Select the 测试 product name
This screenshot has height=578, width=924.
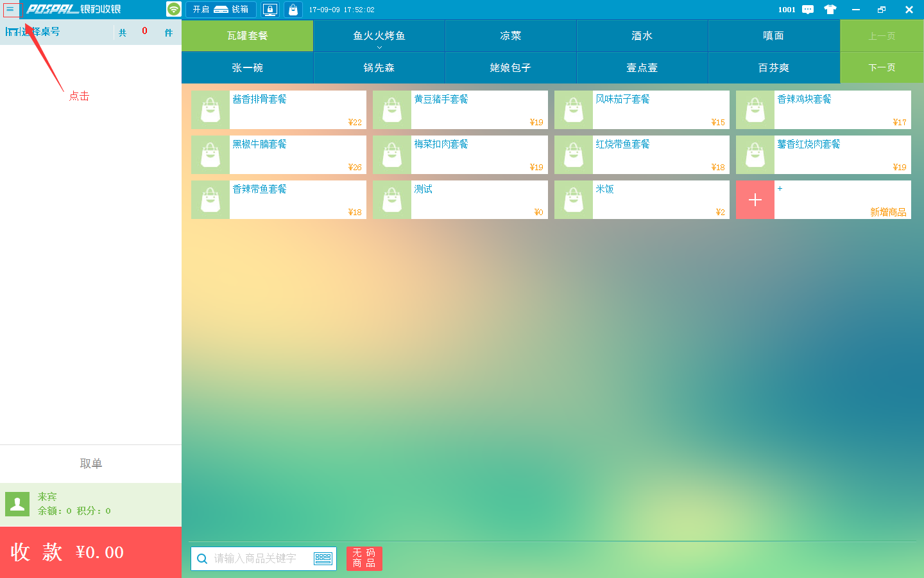coord(424,189)
